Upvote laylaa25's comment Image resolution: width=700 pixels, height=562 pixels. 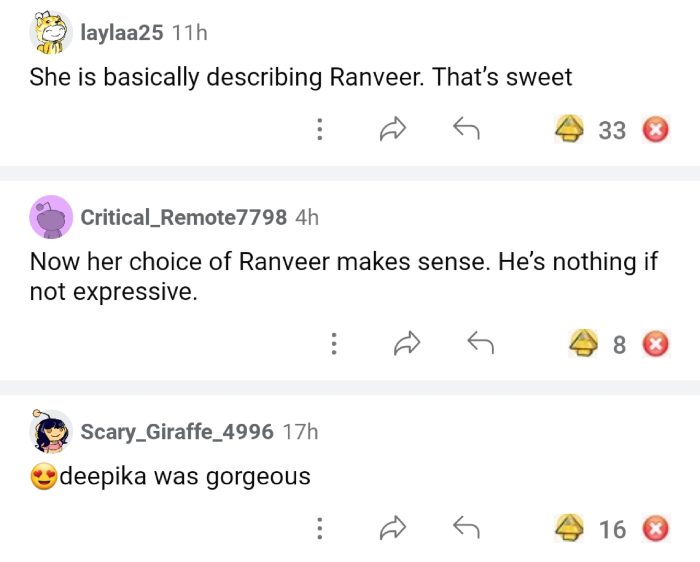coord(571,130)
